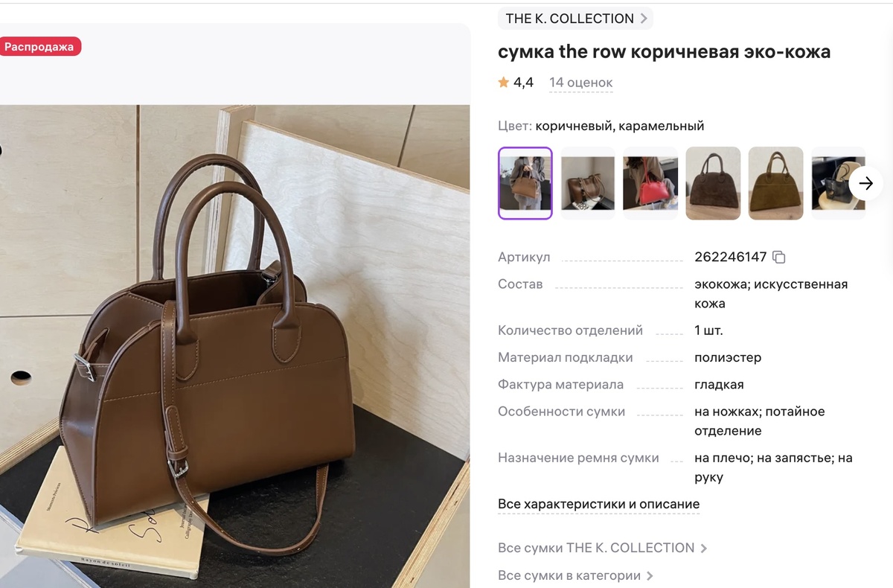Select the first selected brown bag thumbnail
Image resolution: width=893 pixels, height=588 pixels.
(525, 183)
